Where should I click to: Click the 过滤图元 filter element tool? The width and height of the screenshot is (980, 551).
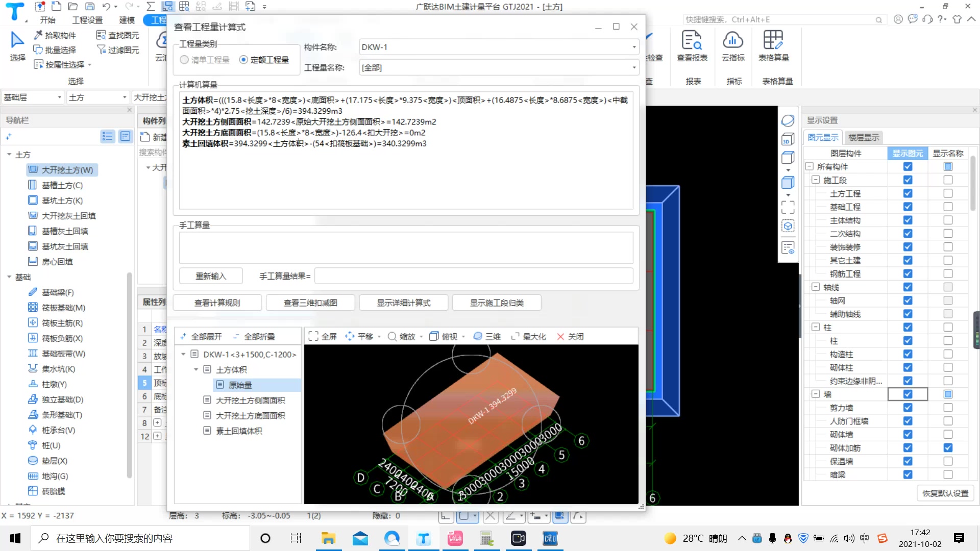[118, 50]
